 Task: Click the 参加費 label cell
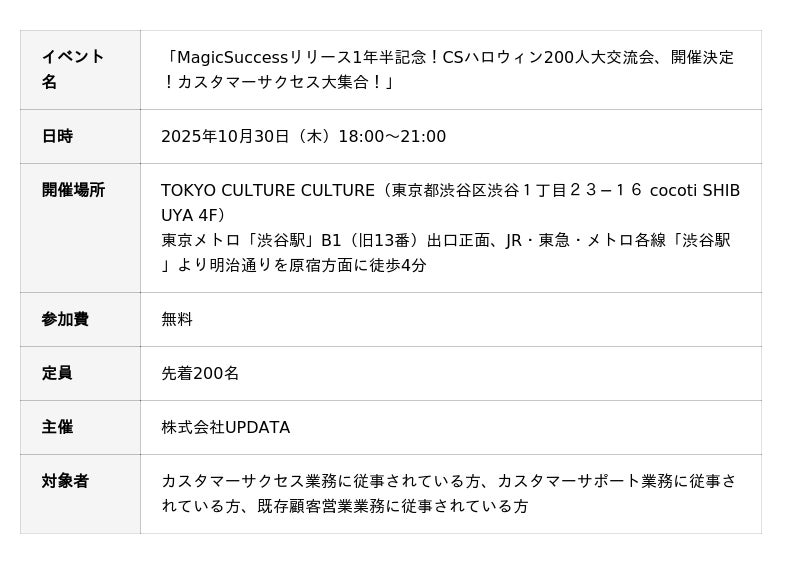(80, 320)
